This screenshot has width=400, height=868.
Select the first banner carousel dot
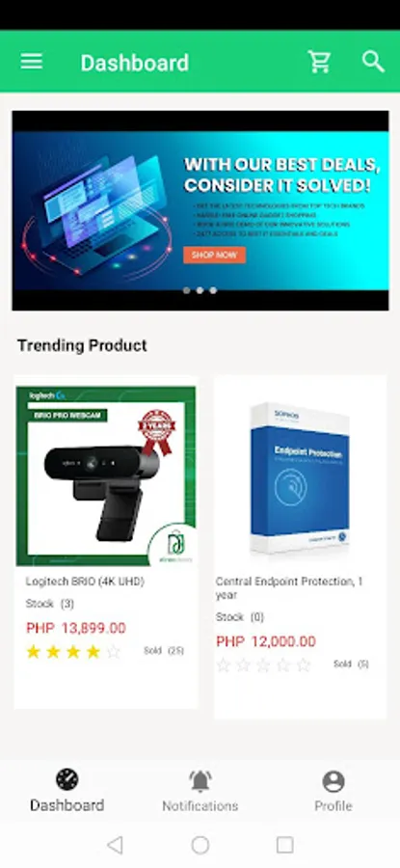pos(186,290)
